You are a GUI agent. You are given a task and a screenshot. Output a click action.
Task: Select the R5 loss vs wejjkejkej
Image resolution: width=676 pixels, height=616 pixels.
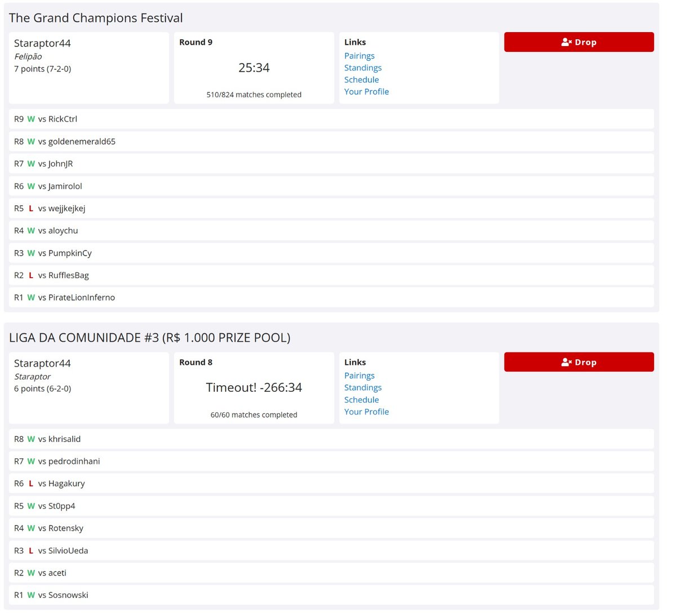[331, 208]
